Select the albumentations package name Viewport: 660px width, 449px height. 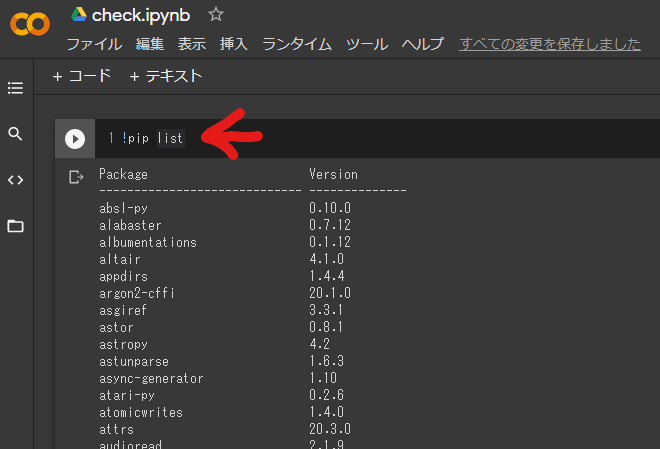[x=148, y=242]
